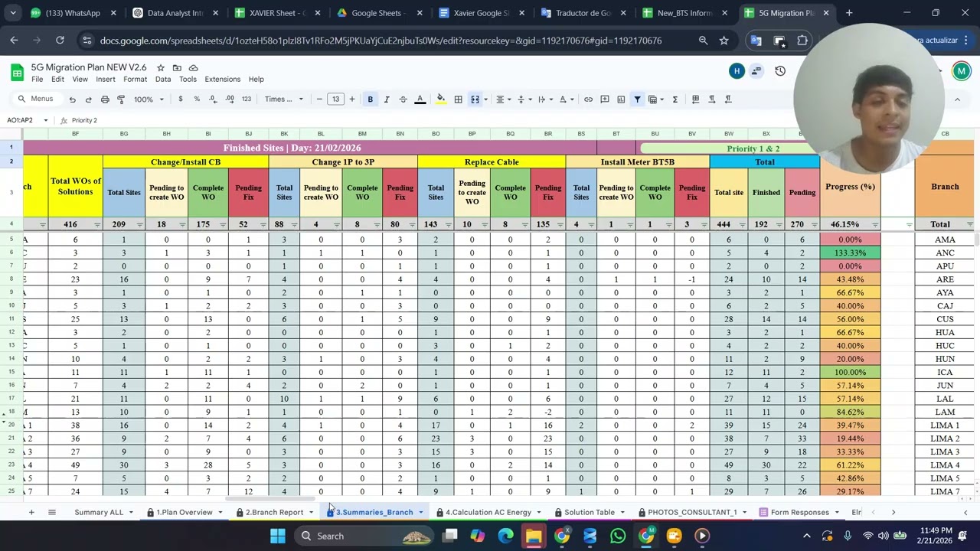Decrease decimal places in the toolbar
The width and height of the screenshot is (980, 551).
pyautogui.click(x=212, y=99)
